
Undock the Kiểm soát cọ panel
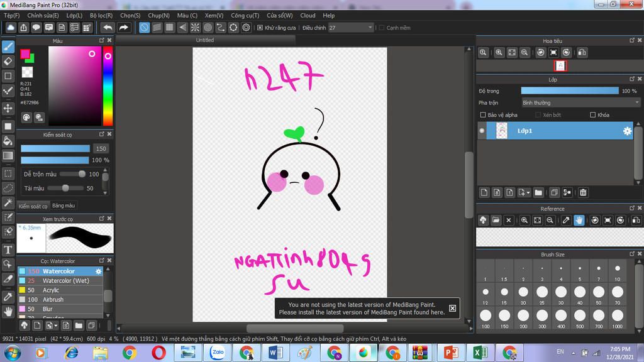[101, 134]
